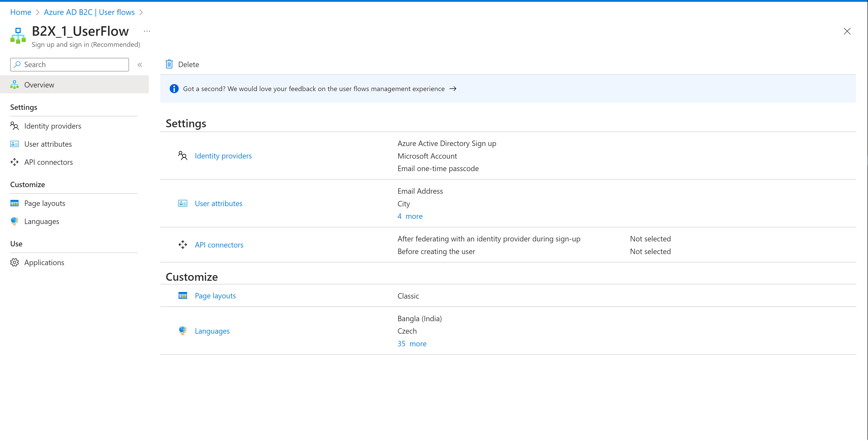Click Identity providers sidebar icon
This screenshot has width=868, height=441.
coord(14,126)
